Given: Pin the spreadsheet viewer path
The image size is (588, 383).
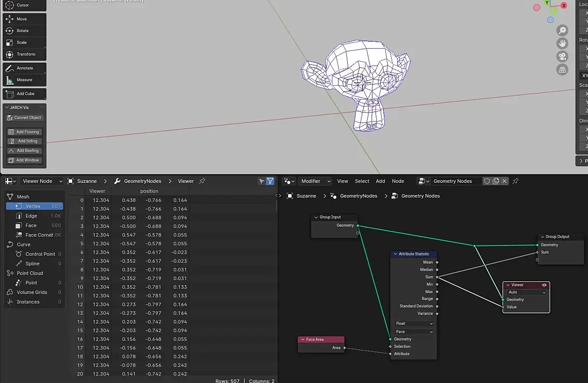Looking at the screenshot, I should (202, 181).
